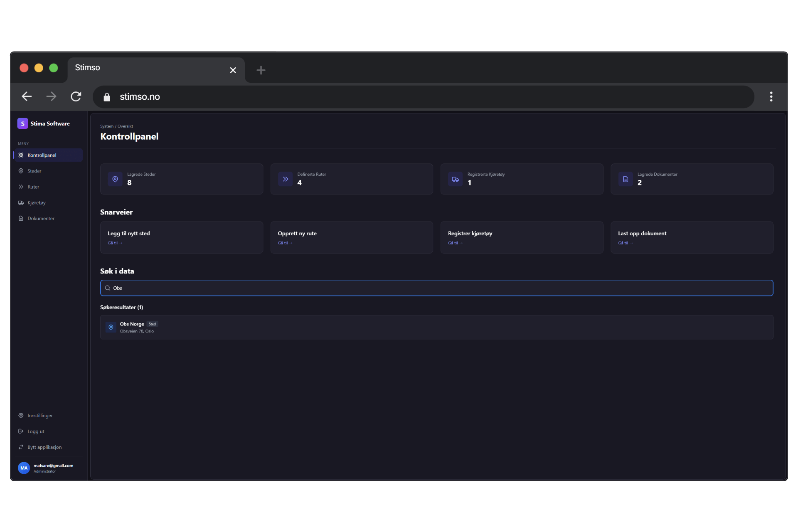Click the Stima Software logo icon
798x532 pixels.
click(x=22, y=123)
